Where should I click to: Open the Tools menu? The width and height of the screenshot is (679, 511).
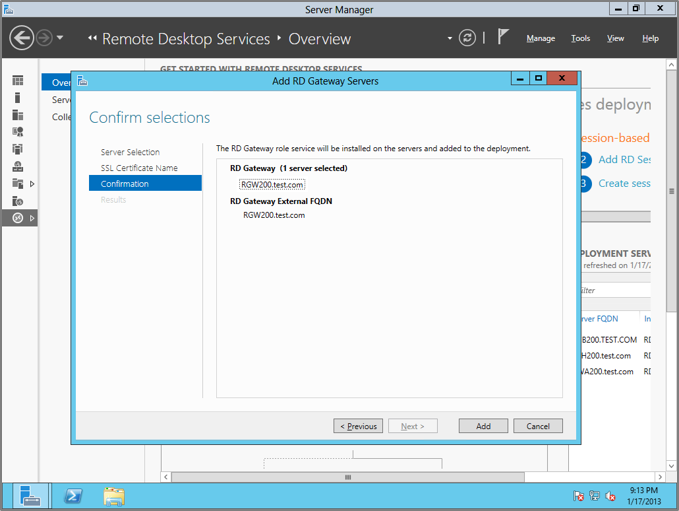[x=580, y=39]
